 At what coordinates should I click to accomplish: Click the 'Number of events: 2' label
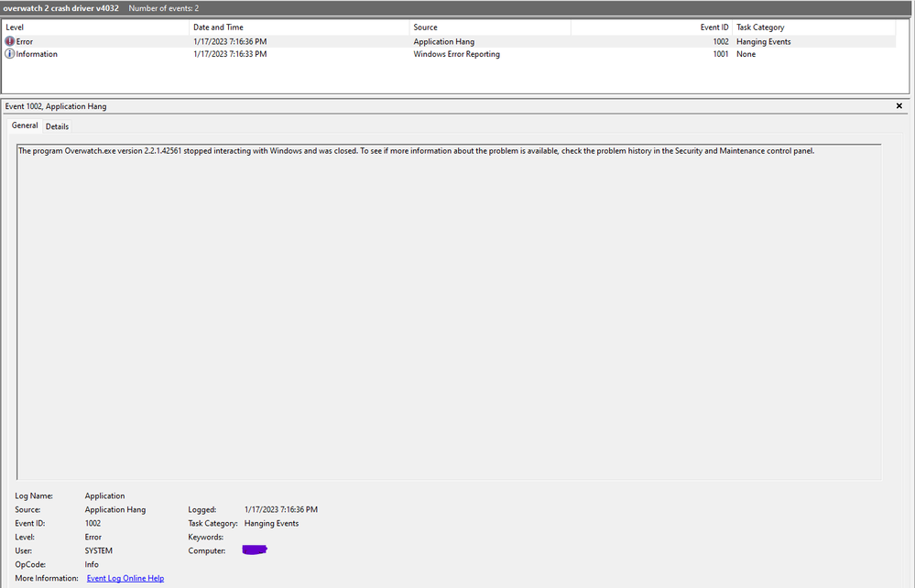(163, 8)
